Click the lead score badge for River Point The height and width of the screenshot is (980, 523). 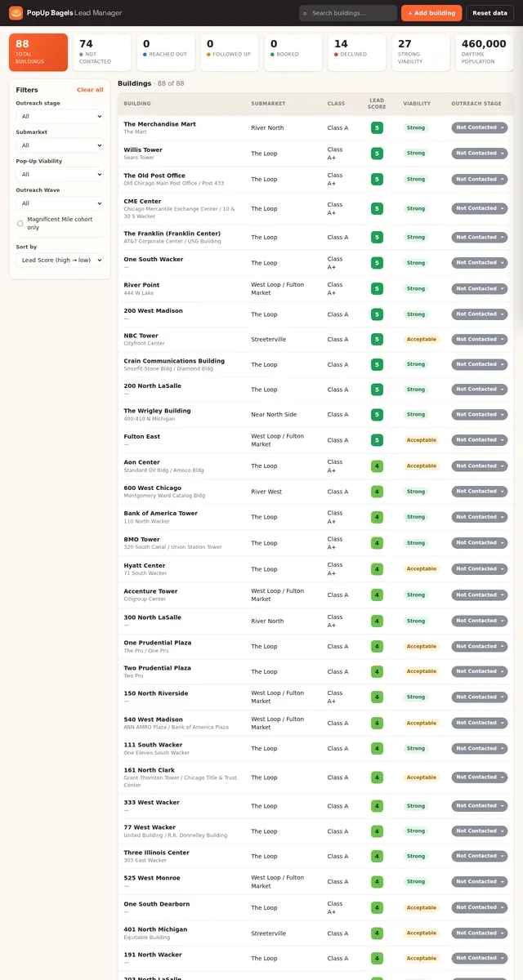[377, 288]
